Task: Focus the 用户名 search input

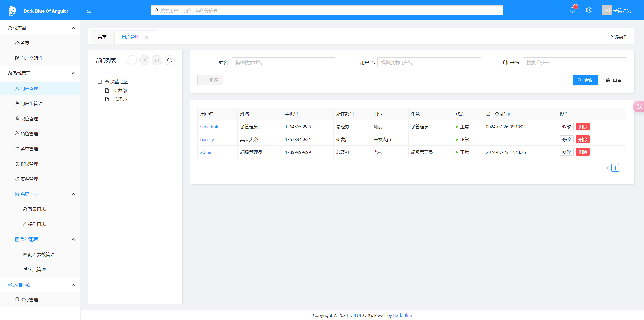Action: [x=429, y=62]
